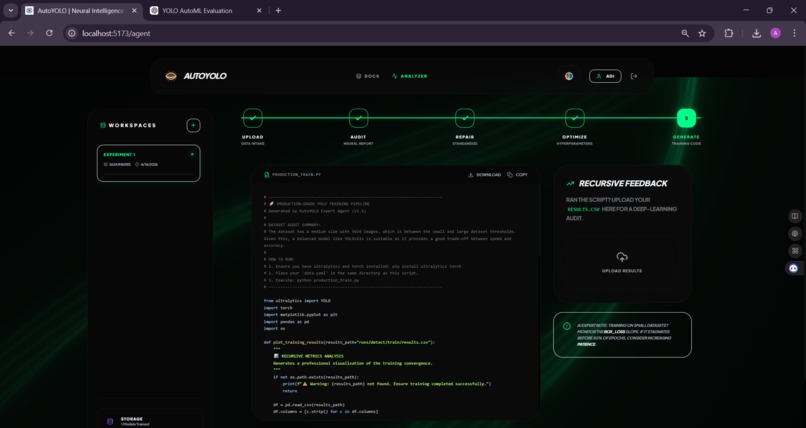Open the browser three-dot menu
The image size is (806, 428).
794,33
